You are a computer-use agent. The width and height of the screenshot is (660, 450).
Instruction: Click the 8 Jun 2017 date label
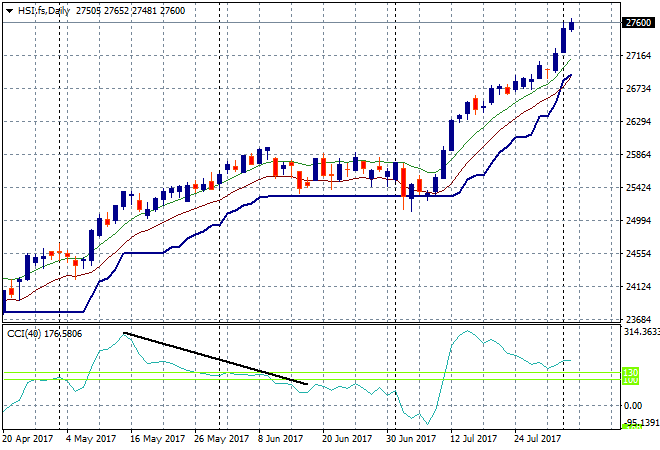[283, 438]
